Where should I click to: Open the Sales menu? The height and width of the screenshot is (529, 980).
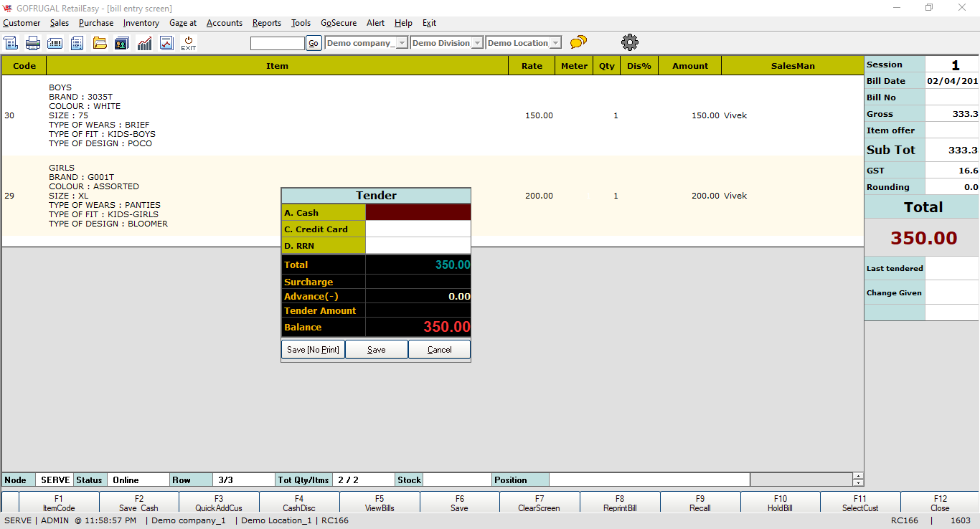point(60,23)
